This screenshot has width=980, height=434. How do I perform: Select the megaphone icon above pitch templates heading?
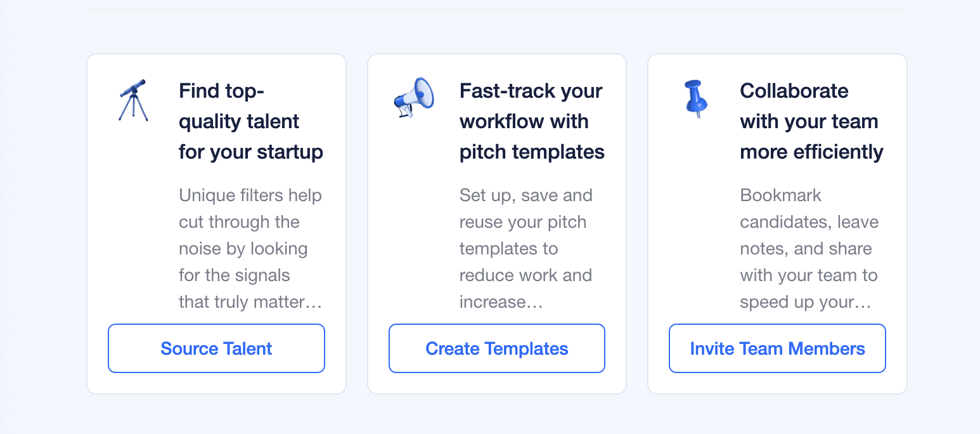(x=413, y=98)
